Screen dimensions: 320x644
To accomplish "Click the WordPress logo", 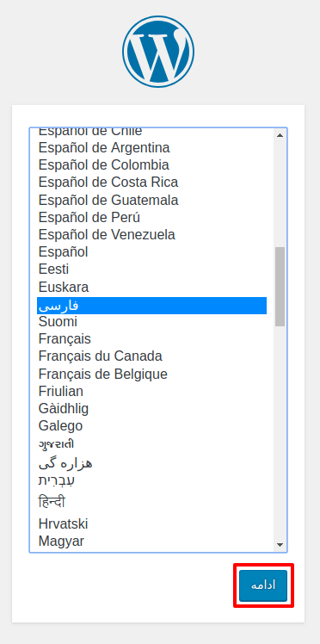I will 158,52.
